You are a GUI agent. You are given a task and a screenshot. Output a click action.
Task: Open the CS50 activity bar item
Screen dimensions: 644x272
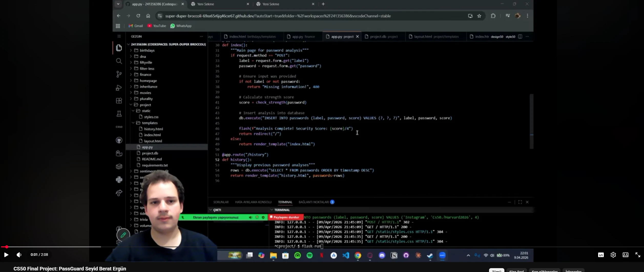[x=119, y=127]
